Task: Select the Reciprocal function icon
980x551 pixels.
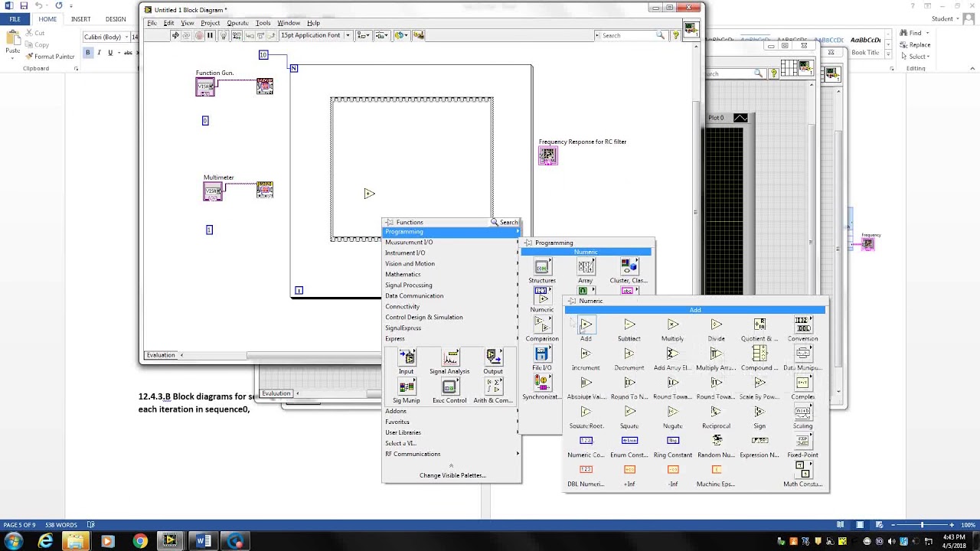Action: (x=717, y=412)
